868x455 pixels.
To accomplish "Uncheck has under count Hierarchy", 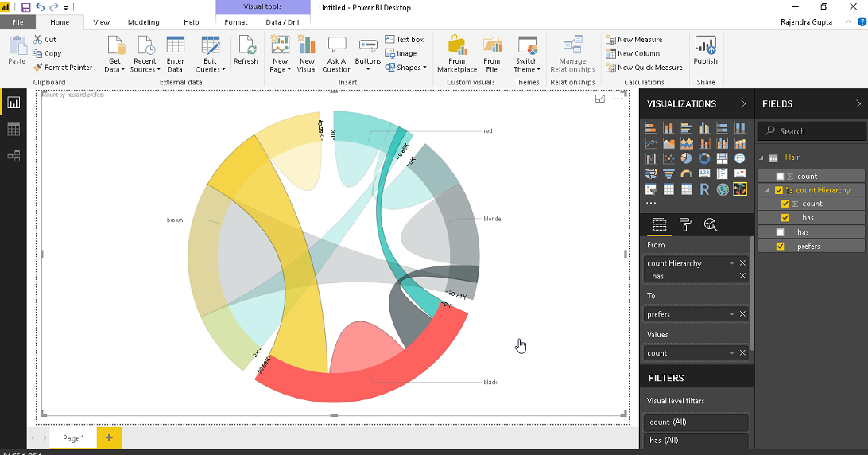I will pos(785,217).
